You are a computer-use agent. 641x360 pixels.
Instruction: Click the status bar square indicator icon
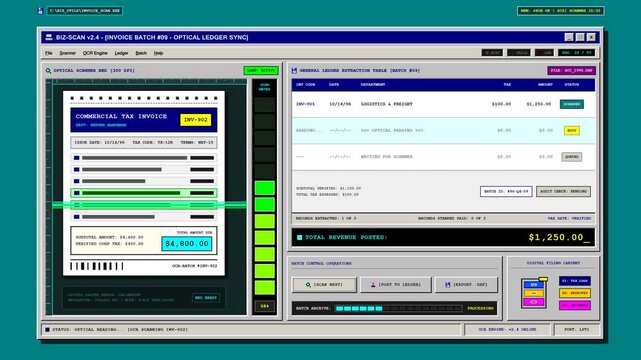click(x=47, y=329)
